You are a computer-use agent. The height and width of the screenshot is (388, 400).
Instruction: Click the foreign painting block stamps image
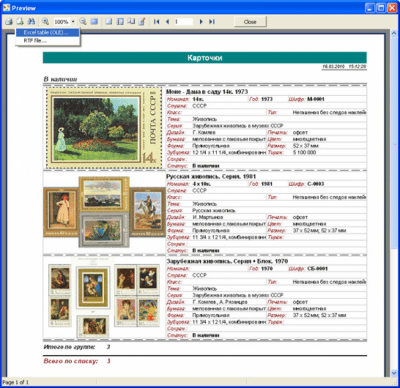coord(104,297)
